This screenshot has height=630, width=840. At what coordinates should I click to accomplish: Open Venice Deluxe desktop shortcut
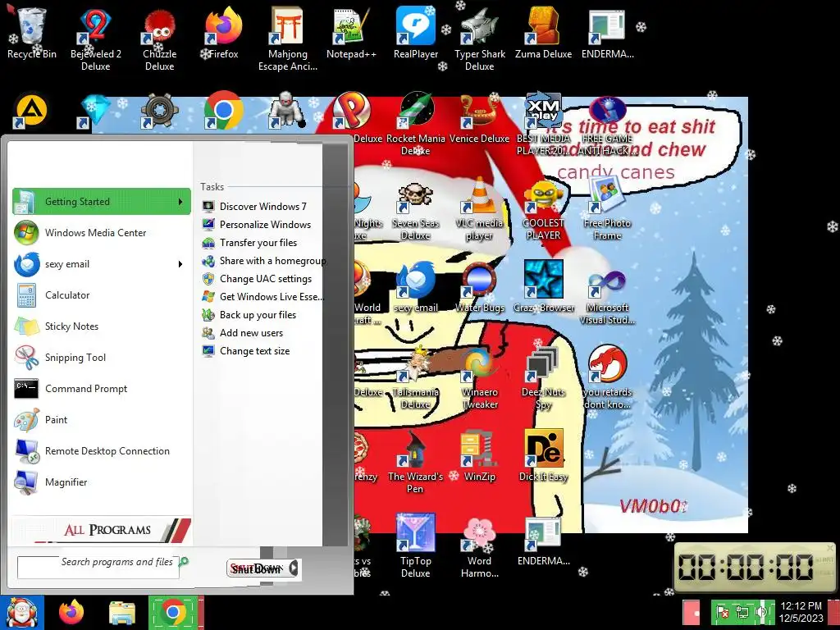coord(479,118)
